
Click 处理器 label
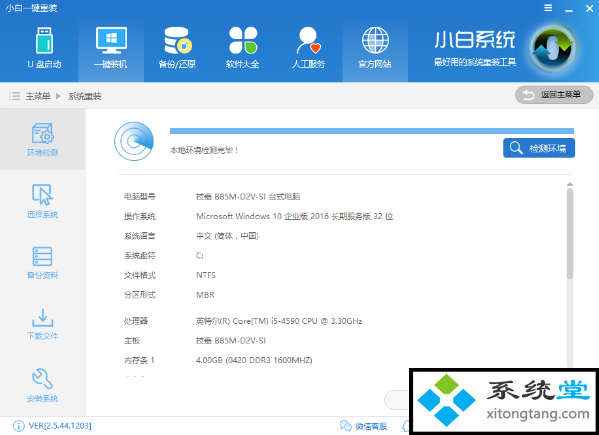[136, 321]
